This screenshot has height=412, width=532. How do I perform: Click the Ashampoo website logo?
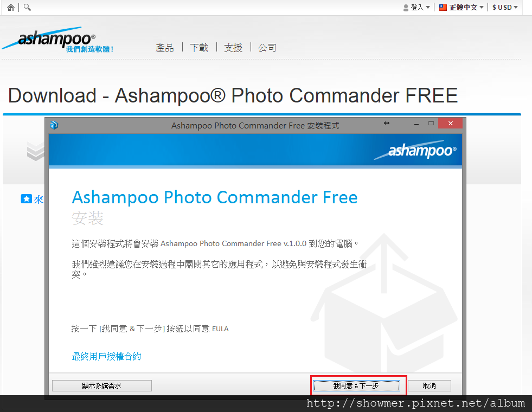coord(57,40)
